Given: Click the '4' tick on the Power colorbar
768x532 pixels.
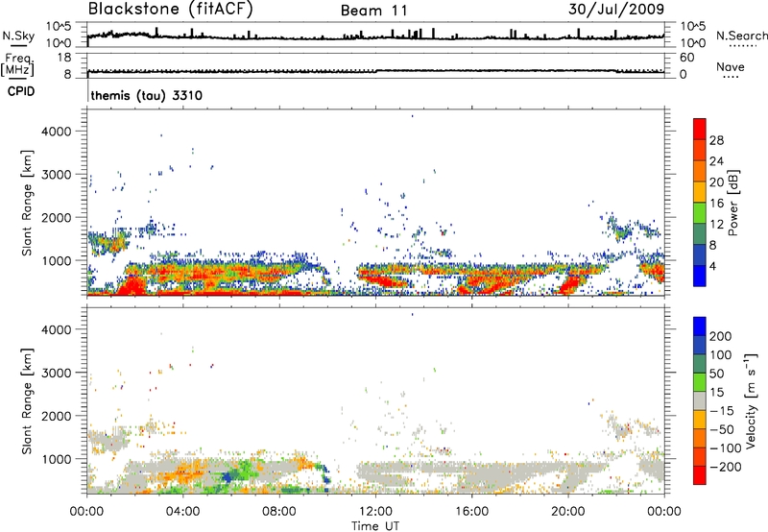Looking at the screenshot, I should (x=713, y=266).
